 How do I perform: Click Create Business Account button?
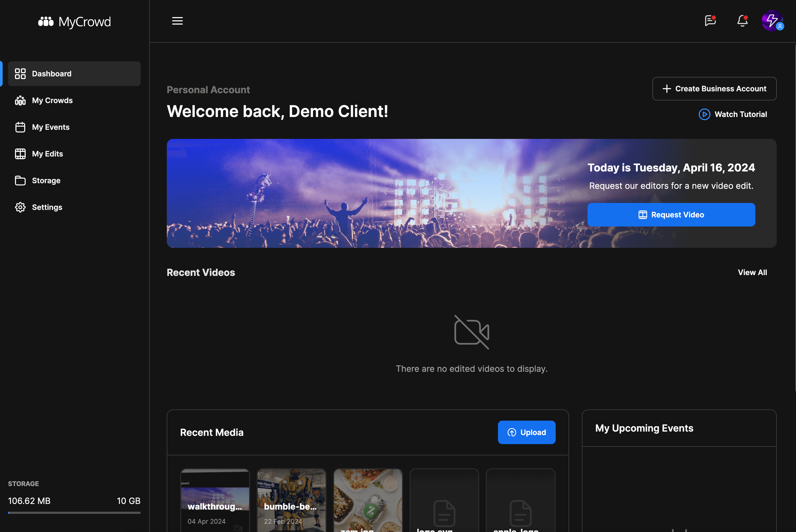[x=714, y=89]
